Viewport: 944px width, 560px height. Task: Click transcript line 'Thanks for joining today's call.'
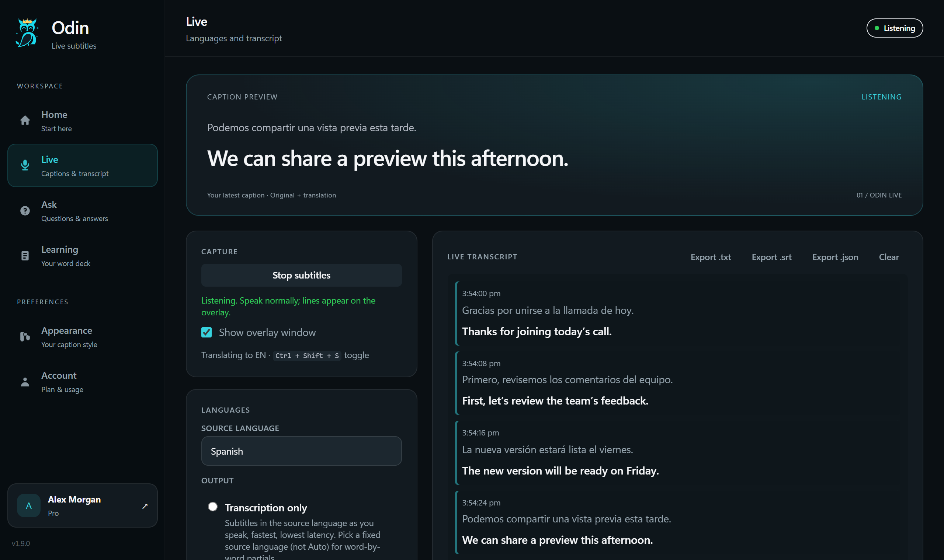537,331
